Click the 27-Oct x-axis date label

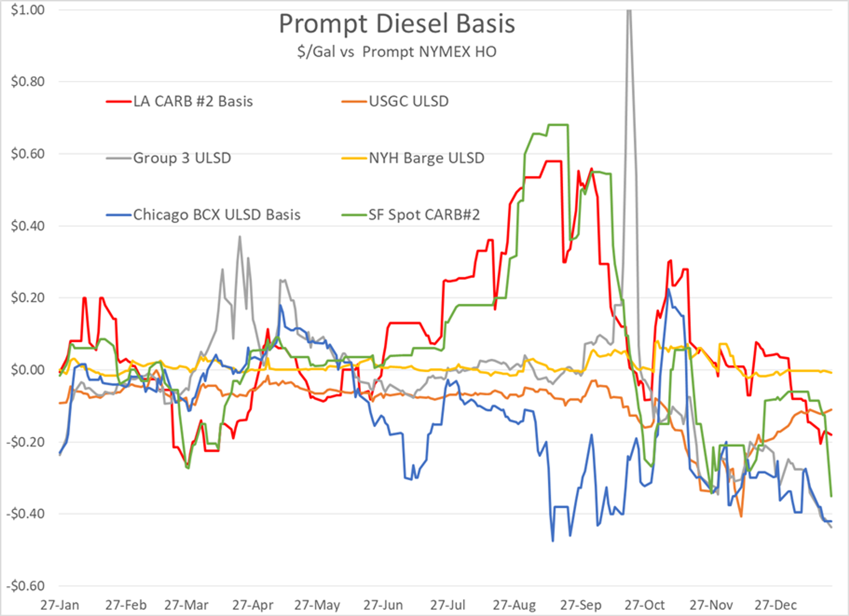645,605
